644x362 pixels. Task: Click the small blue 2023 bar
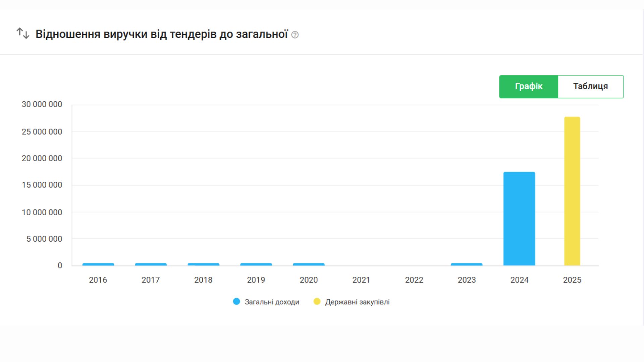[x=467, y=264]
